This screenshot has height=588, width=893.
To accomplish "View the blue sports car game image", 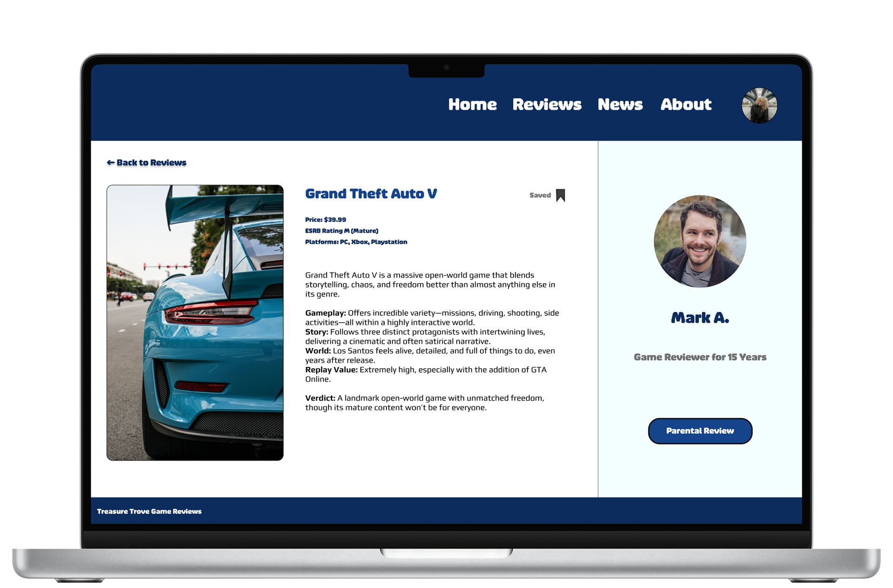I will point(195,323).
